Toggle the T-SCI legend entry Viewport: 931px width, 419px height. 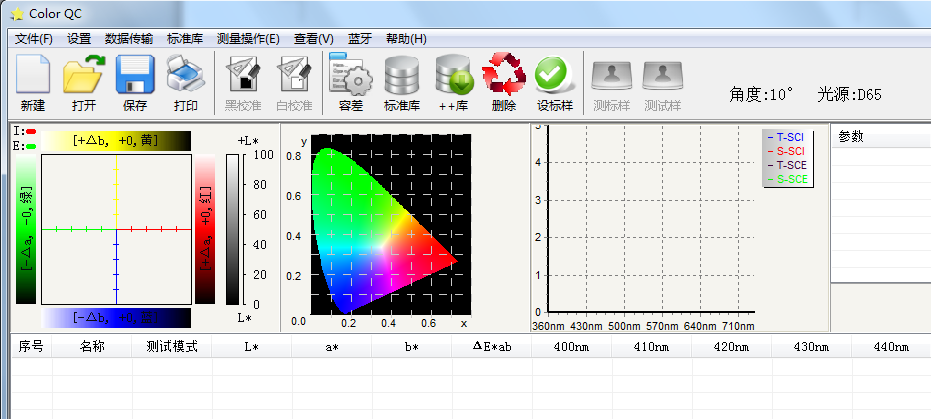[x=787, y=137]
